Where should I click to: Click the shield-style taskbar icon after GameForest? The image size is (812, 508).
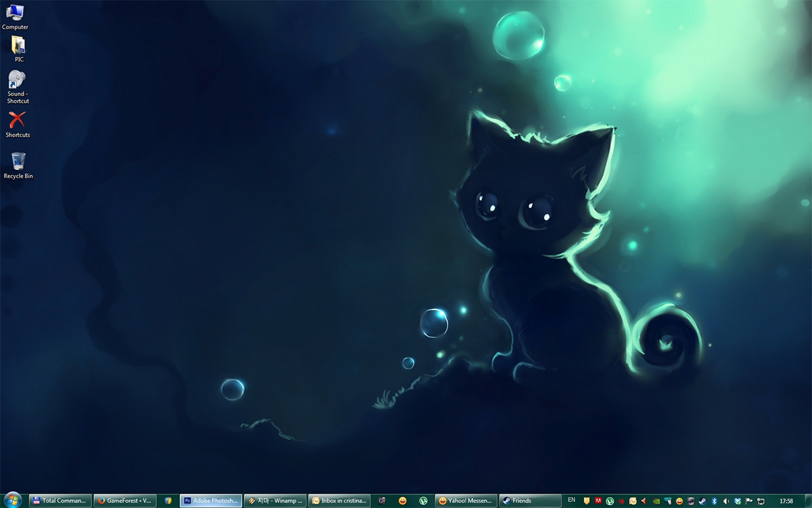point(168,501)
